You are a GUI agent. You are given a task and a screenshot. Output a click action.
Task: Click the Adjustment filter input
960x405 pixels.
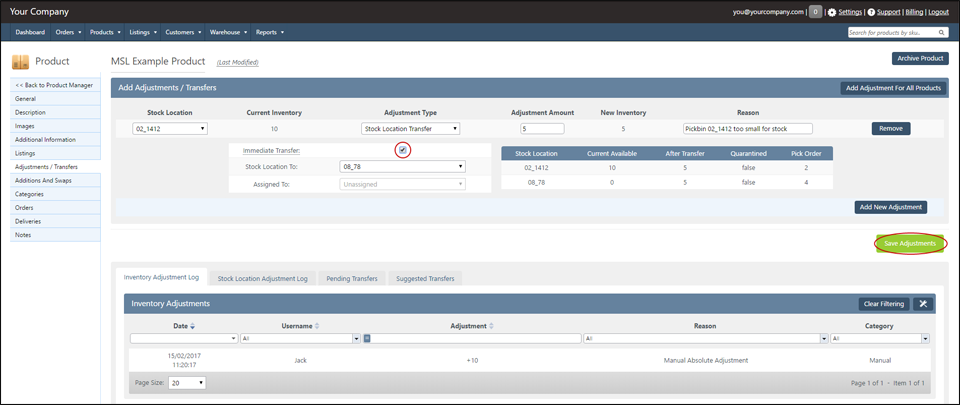click(476, 338)
